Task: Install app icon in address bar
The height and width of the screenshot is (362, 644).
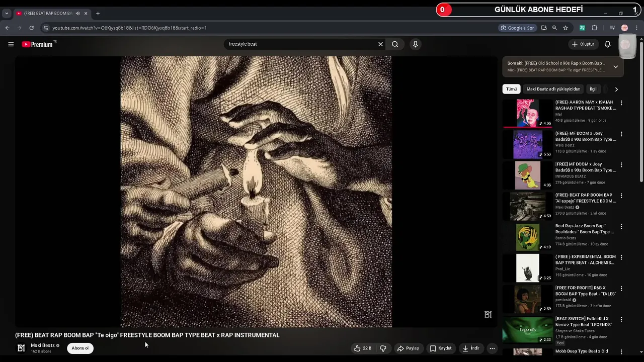Action: point(544,28)
